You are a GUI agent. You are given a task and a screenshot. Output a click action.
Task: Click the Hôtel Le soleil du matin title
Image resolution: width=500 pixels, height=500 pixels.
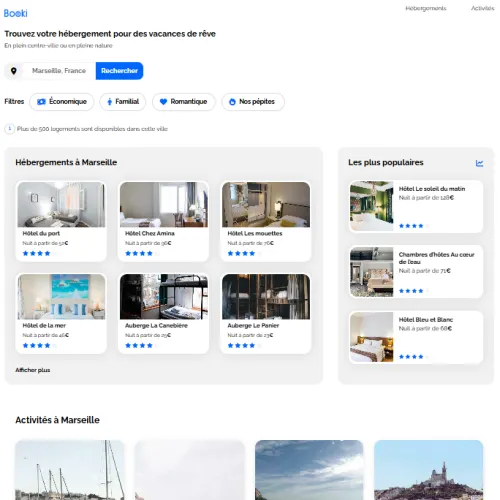[x=432, y=189]
